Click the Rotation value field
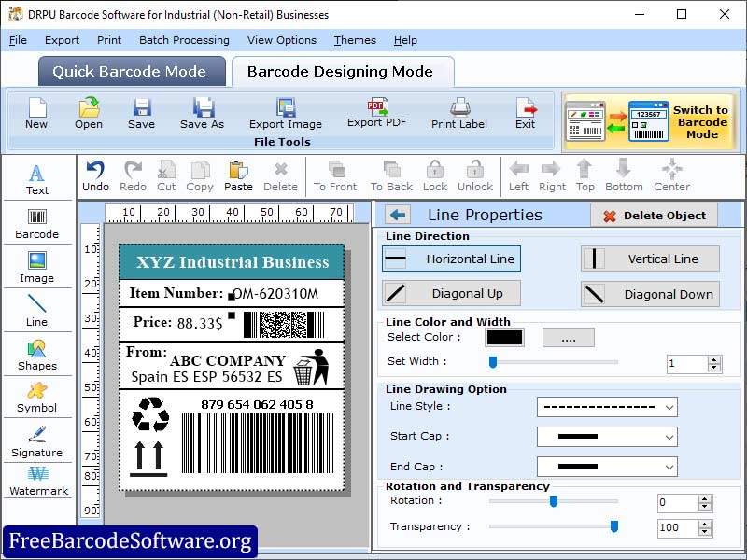747x560 pixels. [x=679, y=503]
